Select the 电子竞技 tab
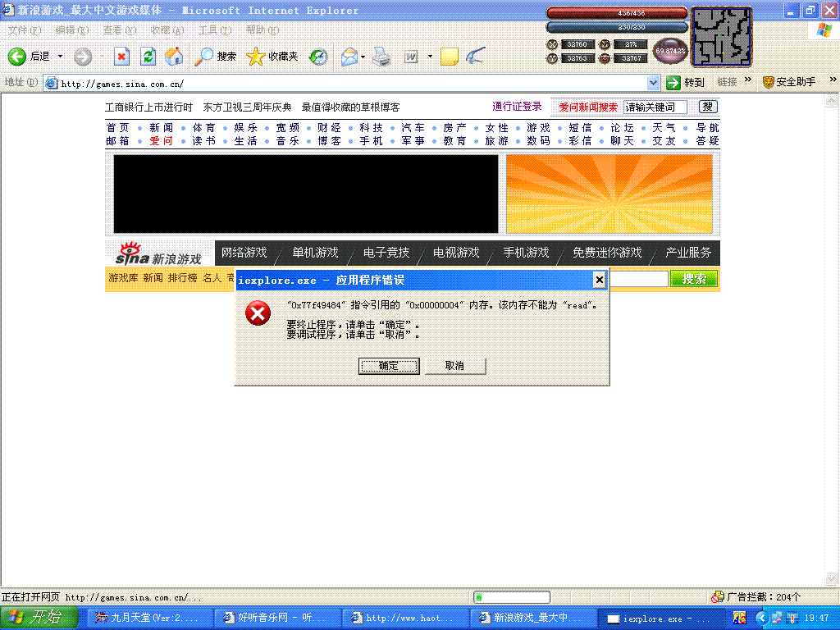840x630 pixels. click(386, 253)
